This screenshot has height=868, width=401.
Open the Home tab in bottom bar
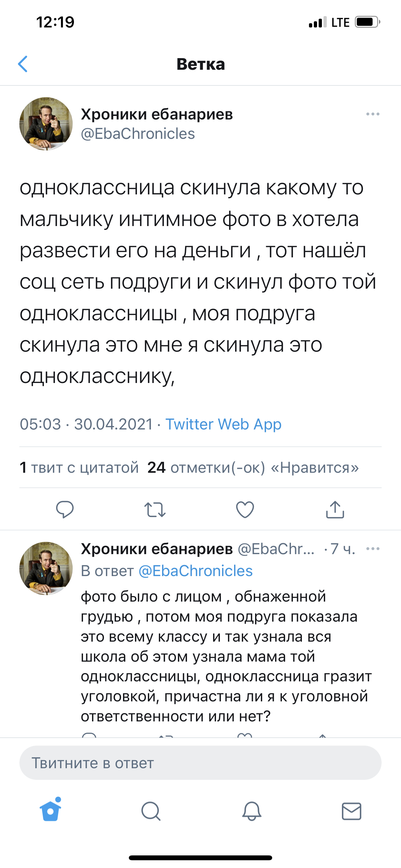[51, 811]
